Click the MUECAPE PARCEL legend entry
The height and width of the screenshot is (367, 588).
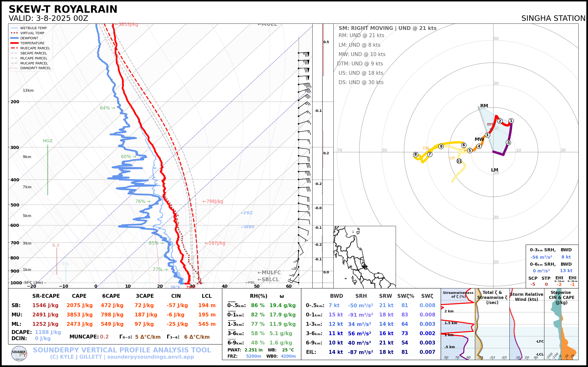[35, 48]
